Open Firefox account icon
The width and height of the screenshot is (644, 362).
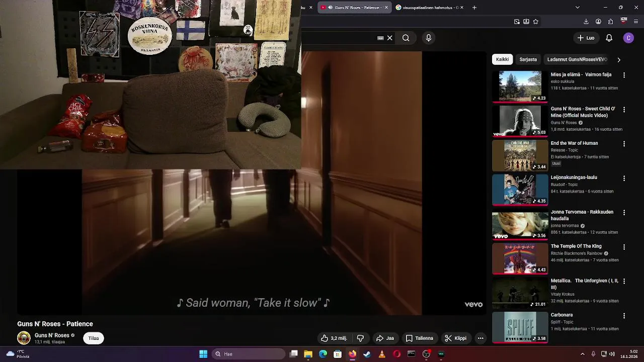598,22
